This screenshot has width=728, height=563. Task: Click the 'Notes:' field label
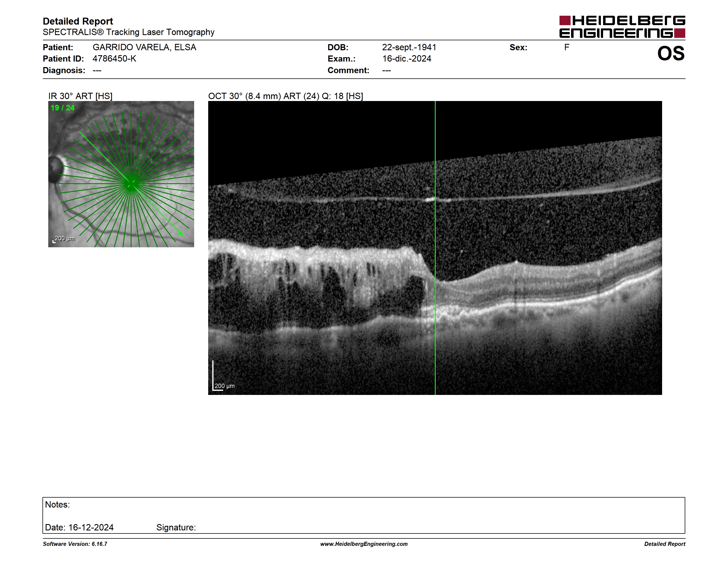(x=57, y=505)
